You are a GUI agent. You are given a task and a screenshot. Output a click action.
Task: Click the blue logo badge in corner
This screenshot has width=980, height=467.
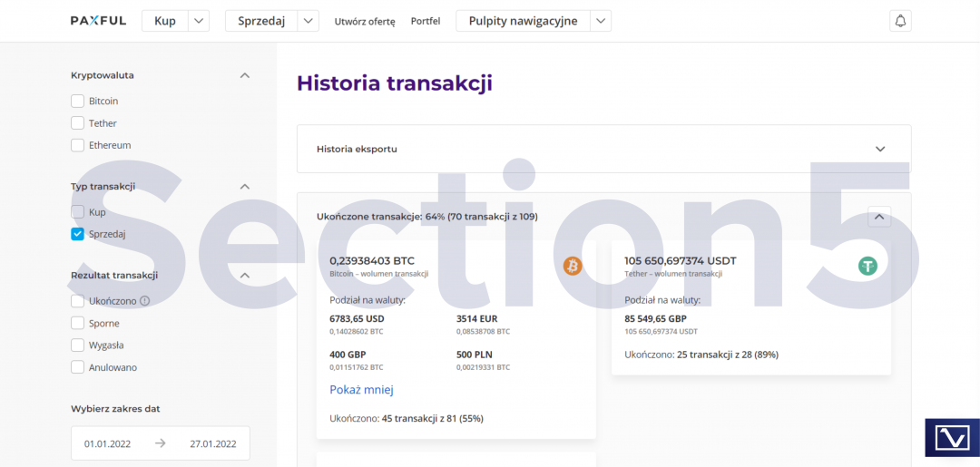[952, 438]
